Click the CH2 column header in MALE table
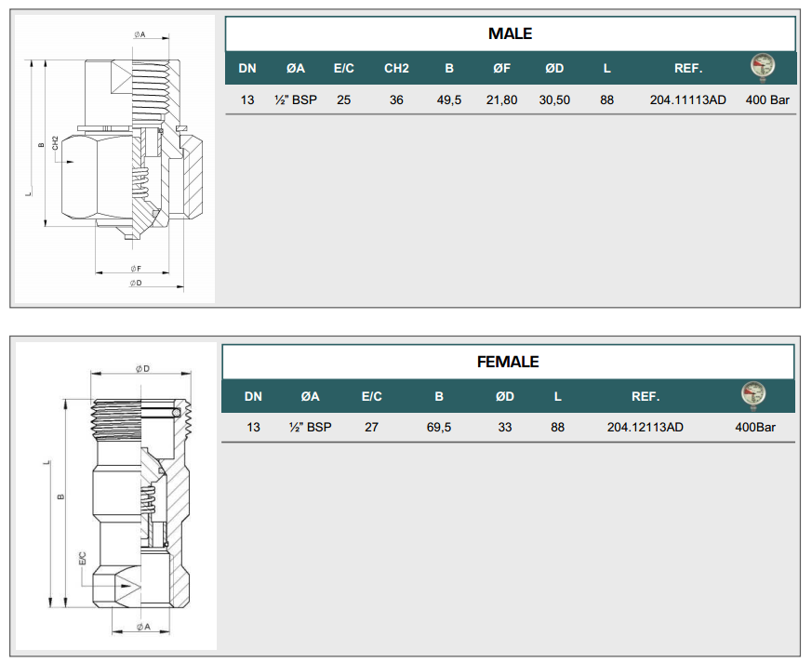 (x=396, y=69)
